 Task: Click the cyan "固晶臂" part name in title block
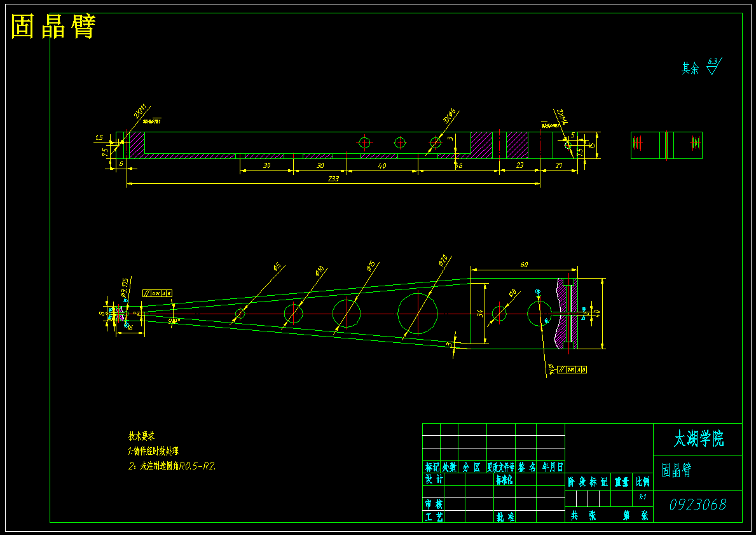(677, 471)
